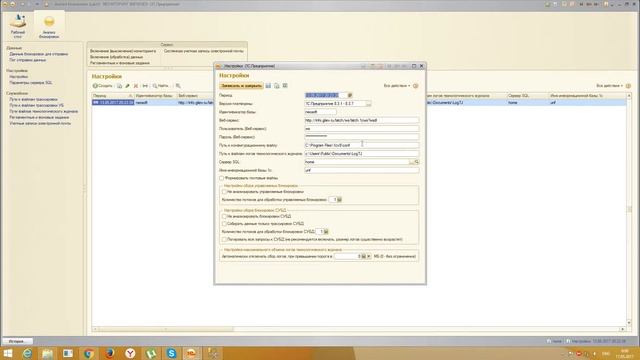Open Google Chrome from taskbar
This screenshot has width=640, height=360.
click(x=89, y=353)
